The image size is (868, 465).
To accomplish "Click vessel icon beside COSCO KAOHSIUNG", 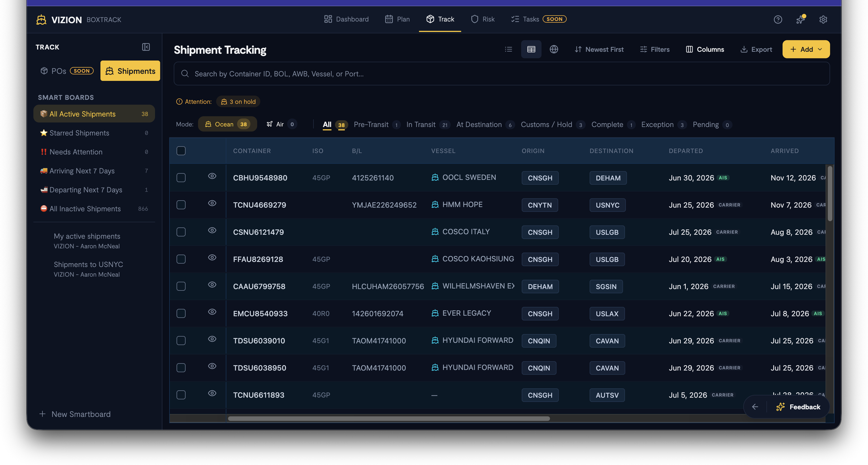I will [x=435, y=259].
